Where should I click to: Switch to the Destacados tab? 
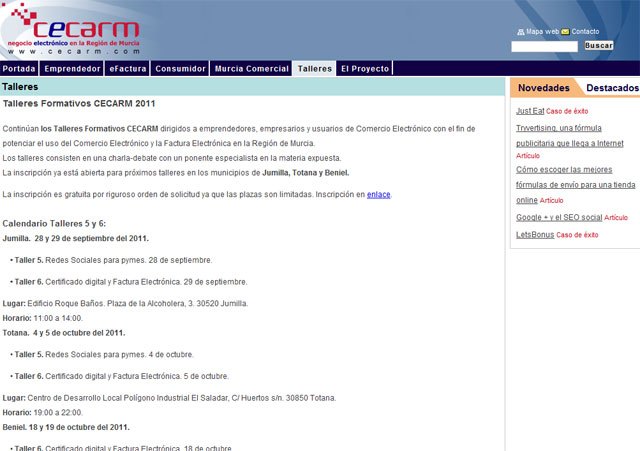pos(612,89)
